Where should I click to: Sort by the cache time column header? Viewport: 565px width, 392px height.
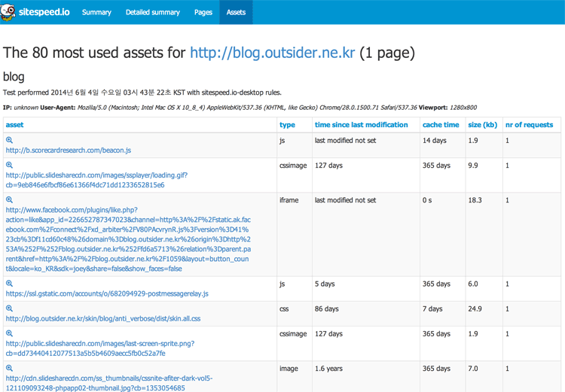(x=441, y=125)
